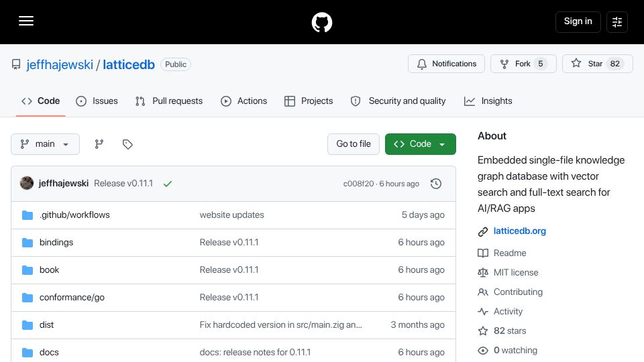Click the folder icon beside dist

[28, 325]
